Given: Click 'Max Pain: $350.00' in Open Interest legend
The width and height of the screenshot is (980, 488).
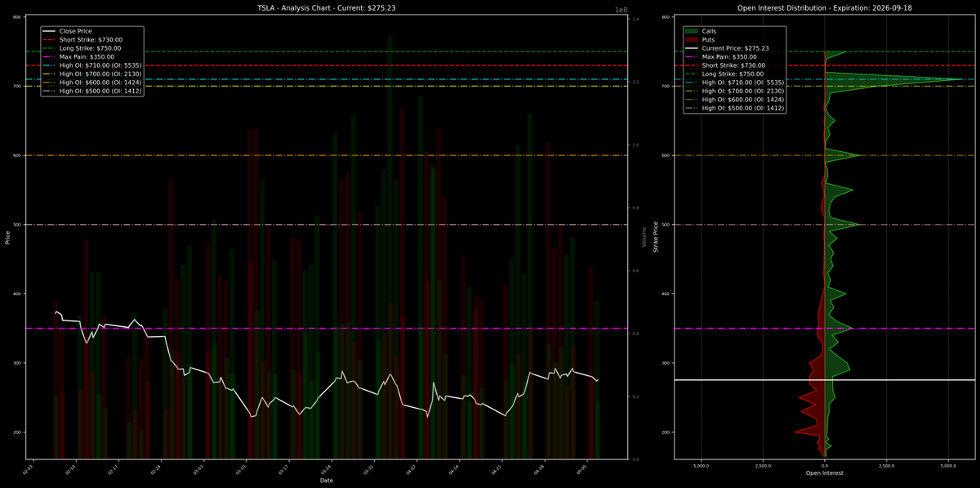Looking at the screenshot, I should (x=728, y=56).
